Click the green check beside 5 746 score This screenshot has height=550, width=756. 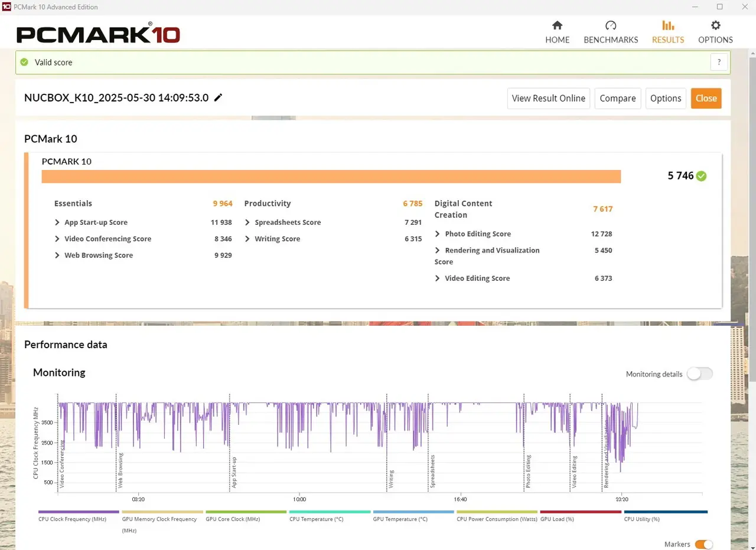click(x=701, y=176)
